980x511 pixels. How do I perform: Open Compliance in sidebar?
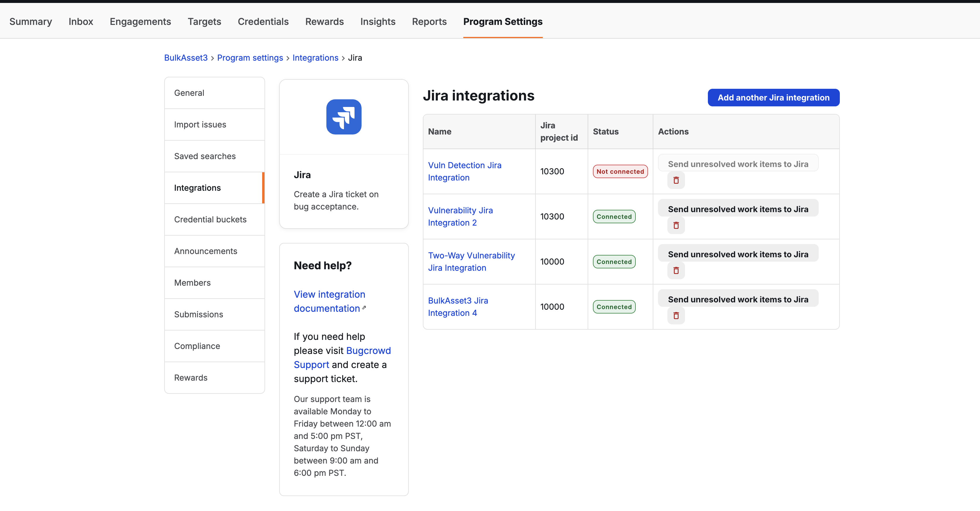click(215, 346)
